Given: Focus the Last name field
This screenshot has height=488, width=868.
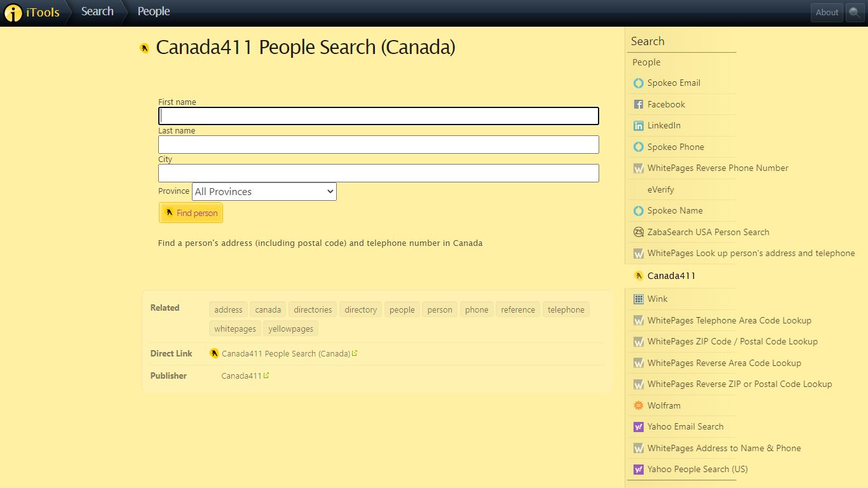Looking at the screenshot, I should pos(379,144).
